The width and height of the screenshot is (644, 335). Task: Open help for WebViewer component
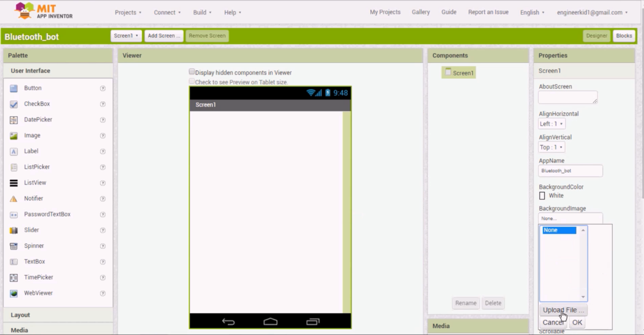pyautogui.click(x=103, y=293)
